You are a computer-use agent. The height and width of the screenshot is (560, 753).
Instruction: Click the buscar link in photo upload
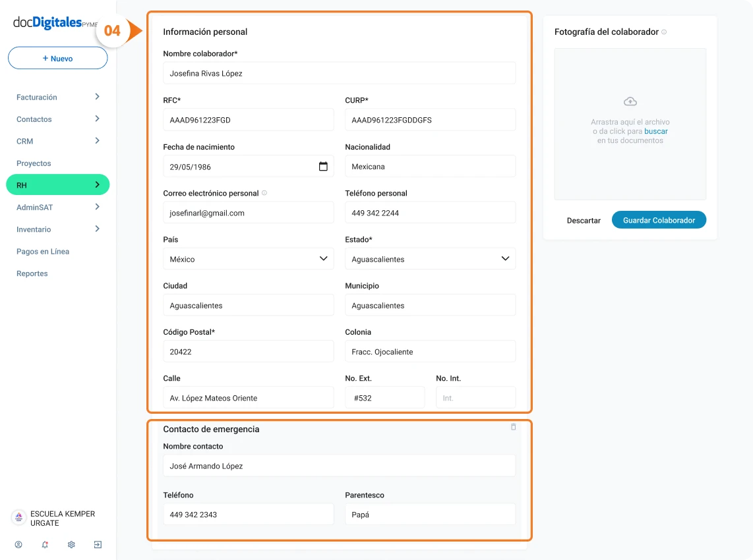(656, 131)
